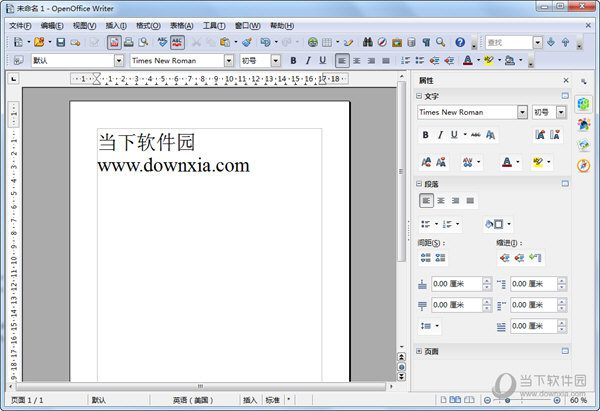The image size is (600, 411).
Task: Toggle strikethrough in sidebar text section
Action: pos(476,135)
